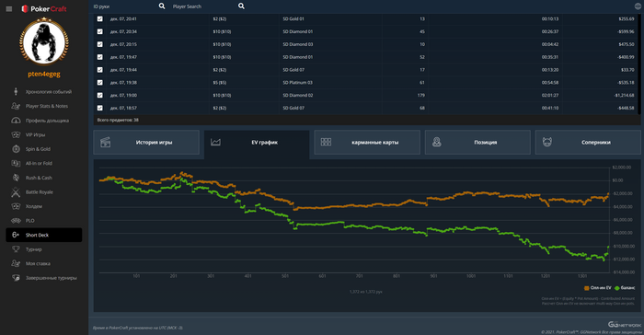Click the Player Stats & Notes icon
644x335 pixels.
point(16,106)
